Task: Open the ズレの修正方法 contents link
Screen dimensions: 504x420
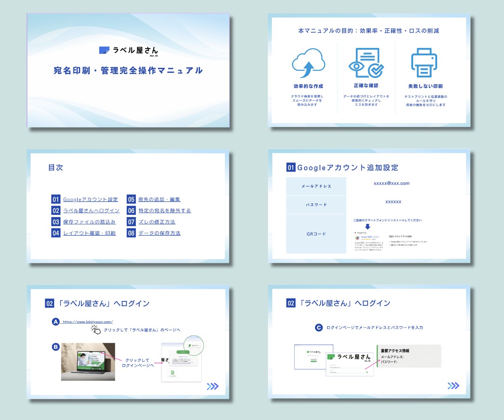Action: (157, 222)
